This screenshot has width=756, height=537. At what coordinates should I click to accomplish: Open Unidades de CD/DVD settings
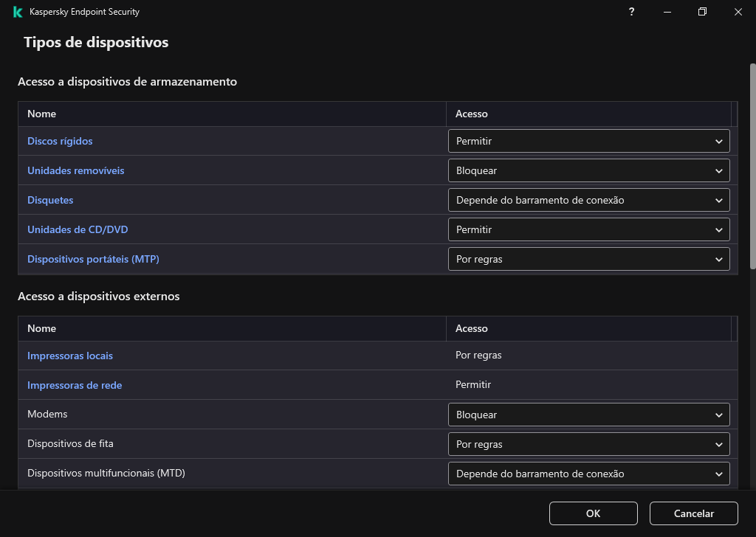pos(78,229)
